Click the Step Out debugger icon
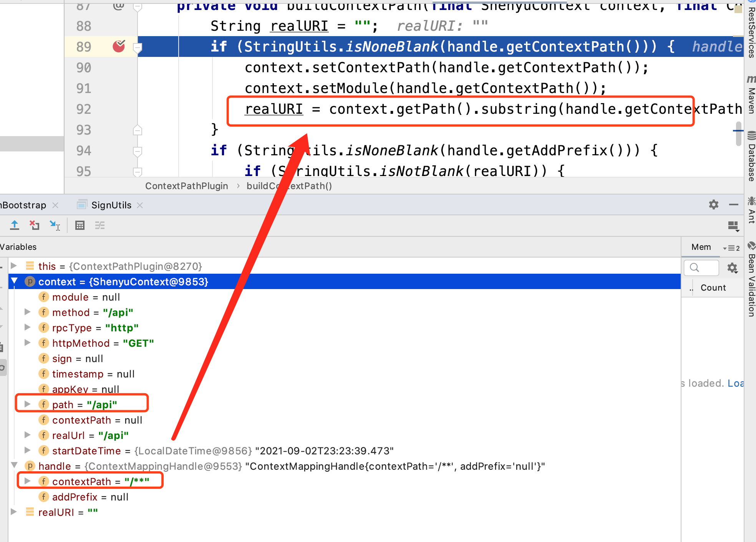This screenshot has height=542, width=756. pos(15,225)
